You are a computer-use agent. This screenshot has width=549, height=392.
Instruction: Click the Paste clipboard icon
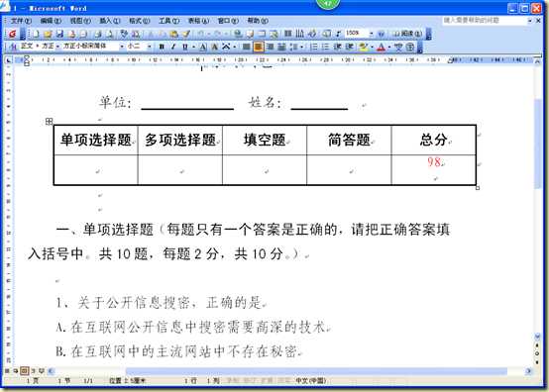174,34
